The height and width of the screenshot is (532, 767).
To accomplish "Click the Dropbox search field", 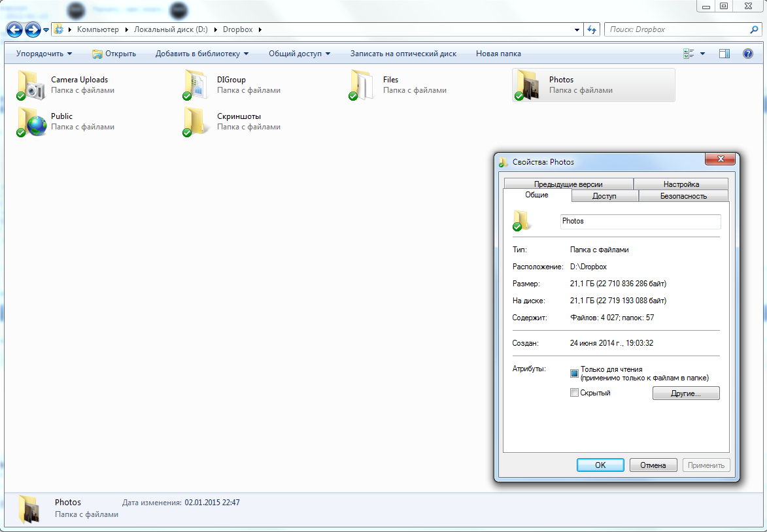I will click(677, 29).
